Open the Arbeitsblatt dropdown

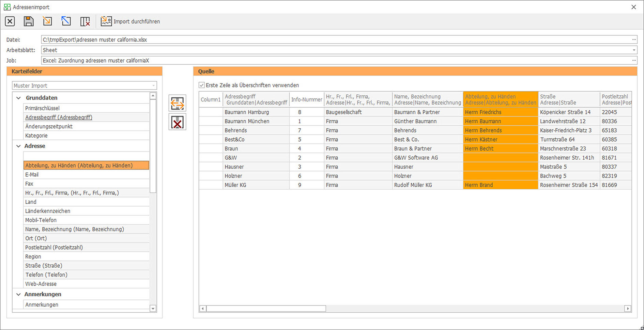click(634, 50)
